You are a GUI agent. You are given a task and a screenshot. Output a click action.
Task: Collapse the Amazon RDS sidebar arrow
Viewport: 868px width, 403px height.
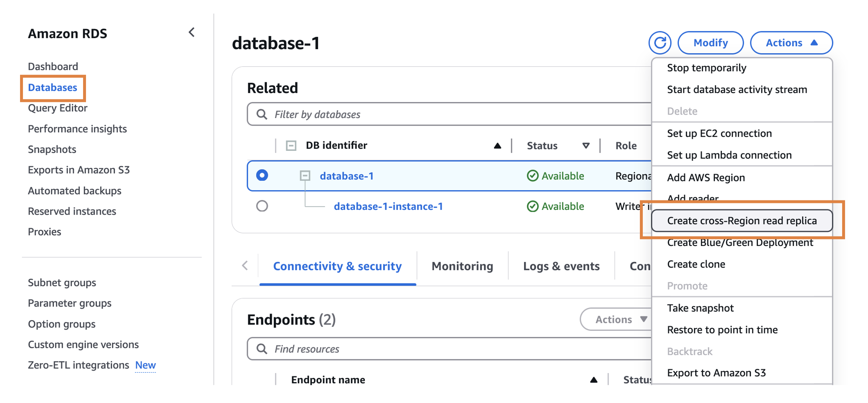pos(192,32)
